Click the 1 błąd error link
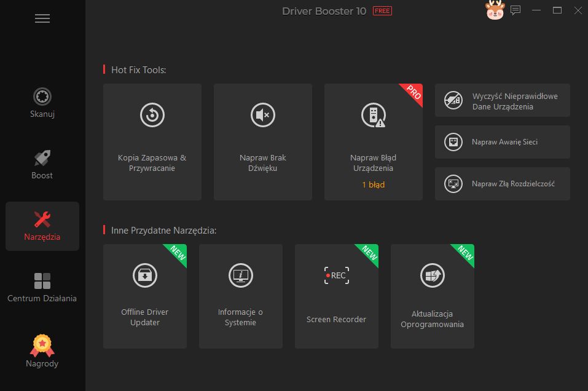 click(373, 183)
